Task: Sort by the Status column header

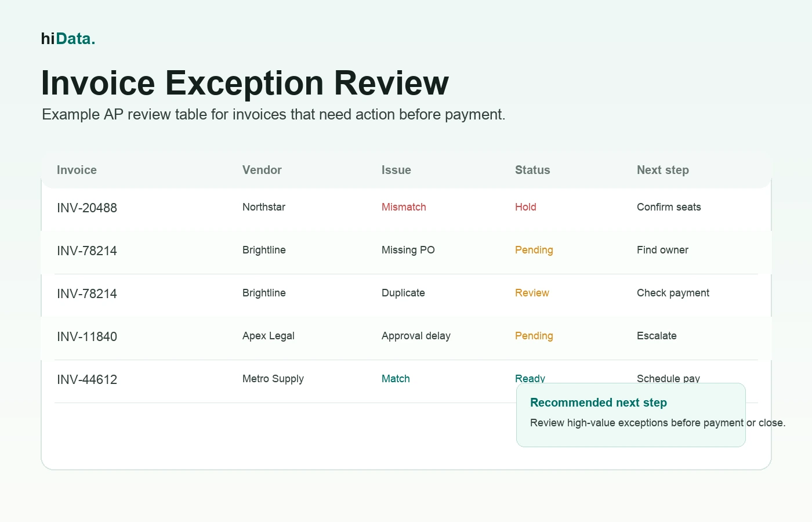Action: point(532,170)
